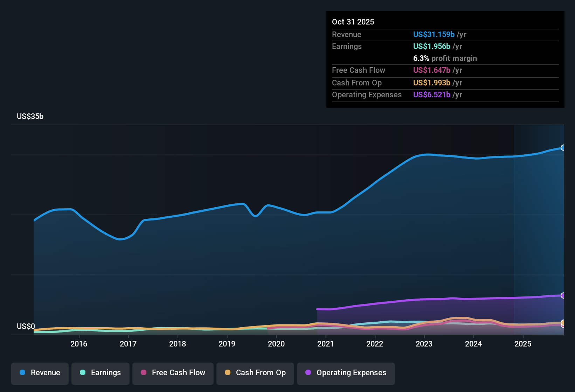This screenshot has width=575, height=392.
Task: Select the Oct 31 2025 tooltip header
Action: click(353, 22)
